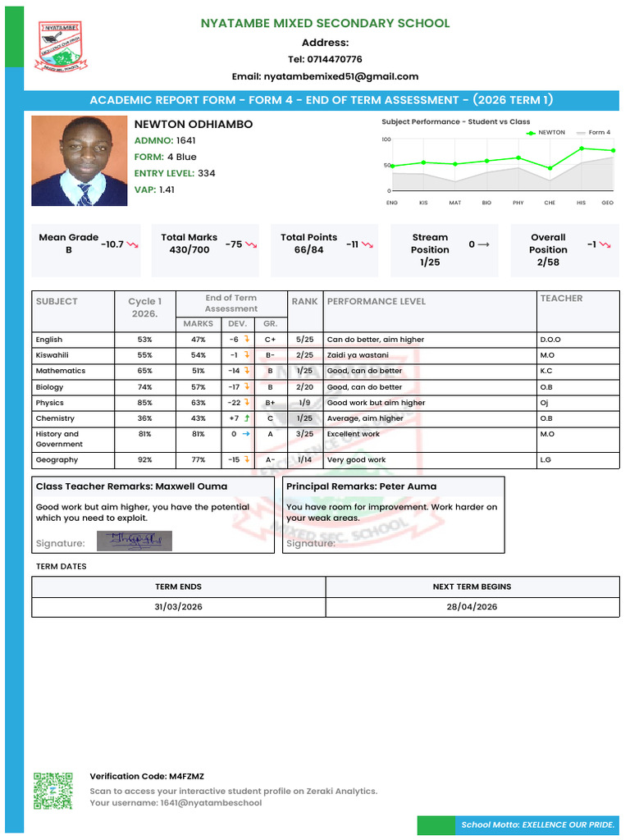
Task: Click the Total Marks 430/700 value
Action: pyautogui.click(x=189, y=249)
